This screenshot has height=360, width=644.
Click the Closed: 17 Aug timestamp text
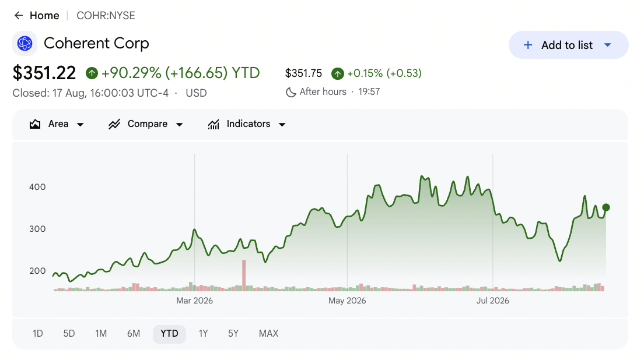pyautogui.click(x=90, y=93)
